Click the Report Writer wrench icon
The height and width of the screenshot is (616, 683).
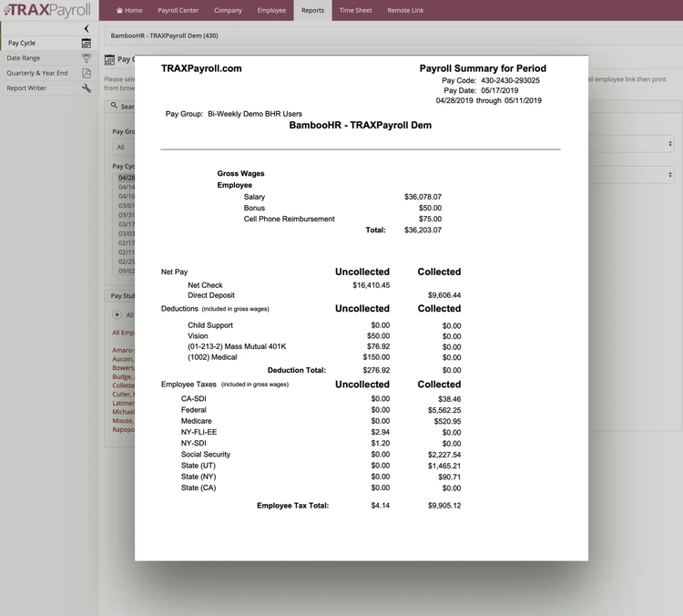pyautogui.click(x=87, y=88)
